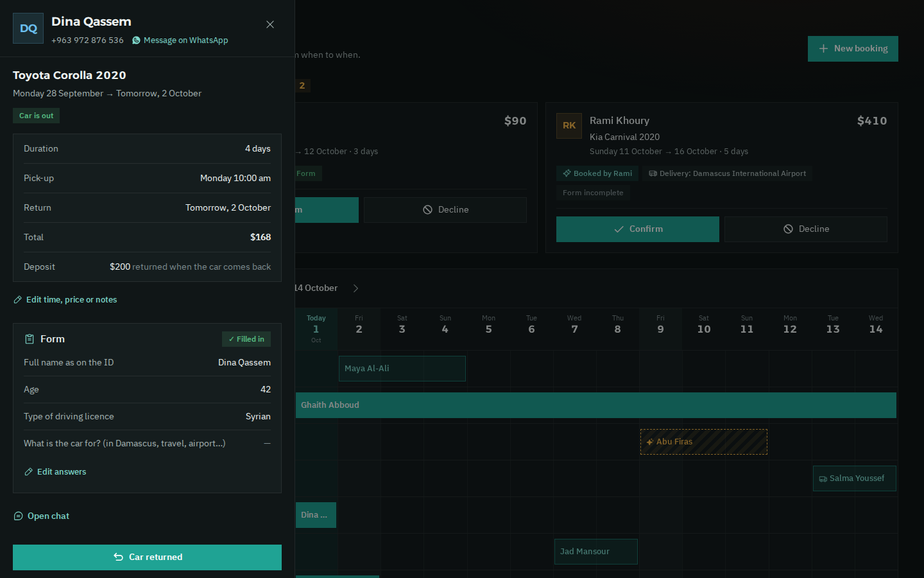The width and height of the screenshot is (924, 578).
Task: Click the DQ avatar initials
Action: click(x=28, y=28)
